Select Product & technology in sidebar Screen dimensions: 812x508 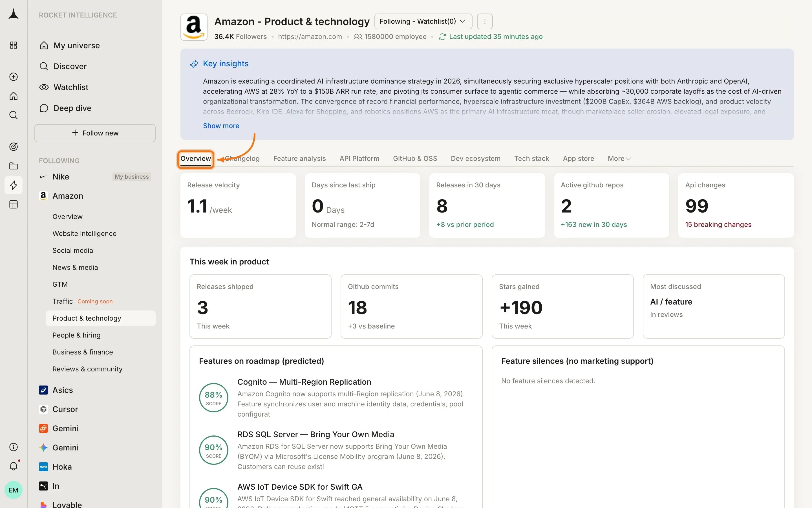(100, 318)
